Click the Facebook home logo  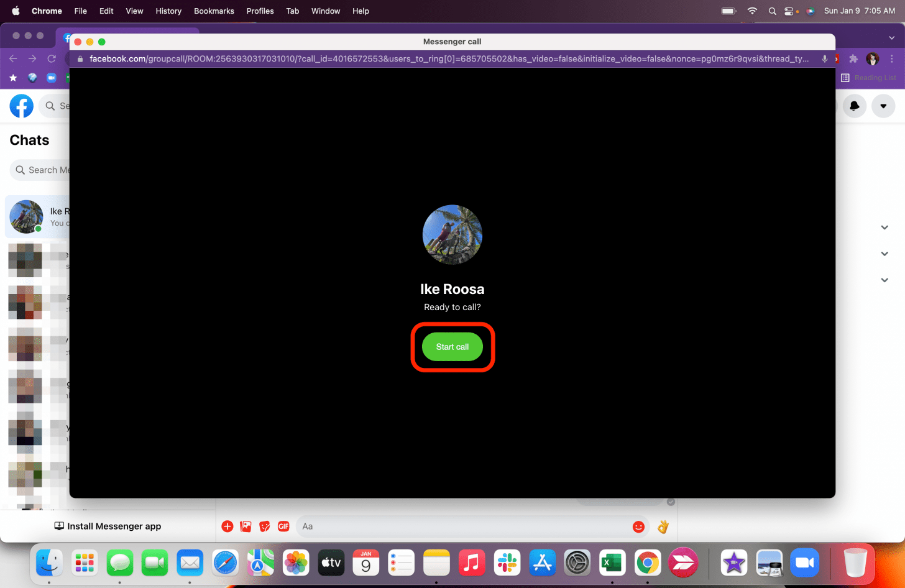tap(22, 106)
